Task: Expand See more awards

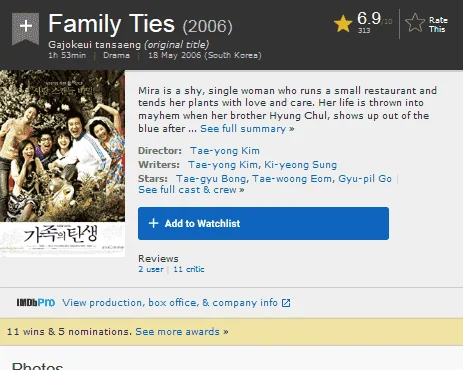Action: (182, 332)
